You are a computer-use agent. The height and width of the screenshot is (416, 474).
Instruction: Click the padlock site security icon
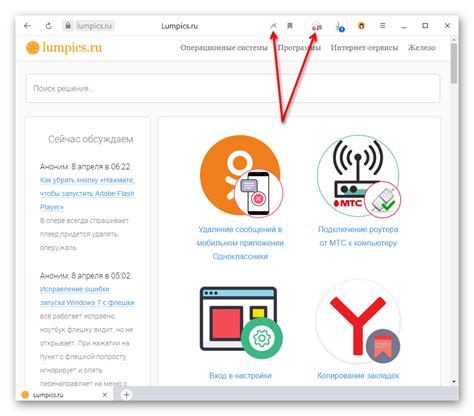68,26
